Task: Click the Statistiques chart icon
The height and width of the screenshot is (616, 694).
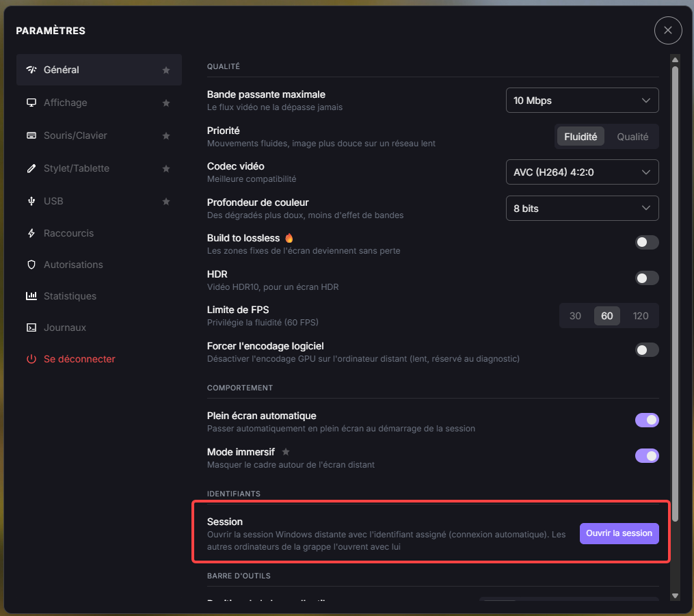Action: point(31,296)
